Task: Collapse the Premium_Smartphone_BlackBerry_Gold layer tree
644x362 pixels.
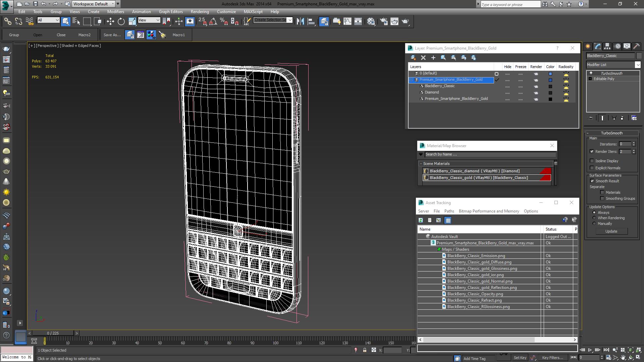Action: click(411, 80)
